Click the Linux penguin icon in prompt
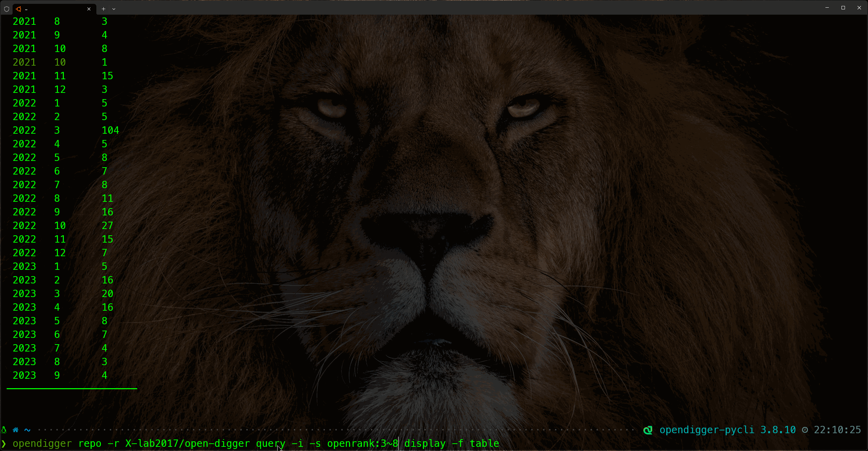The image size is (868, 451). coord(4,430)
